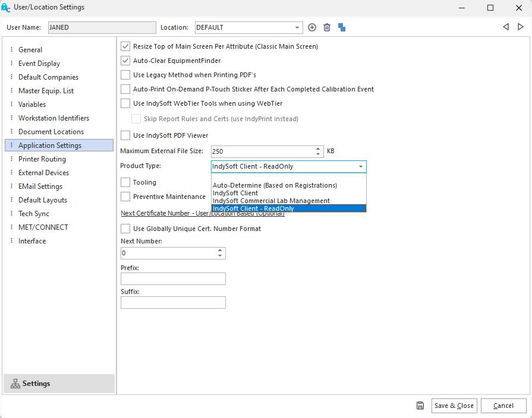
Task: Increase the Next Number value
Action: pyautogui.click(x=220, y=250)
